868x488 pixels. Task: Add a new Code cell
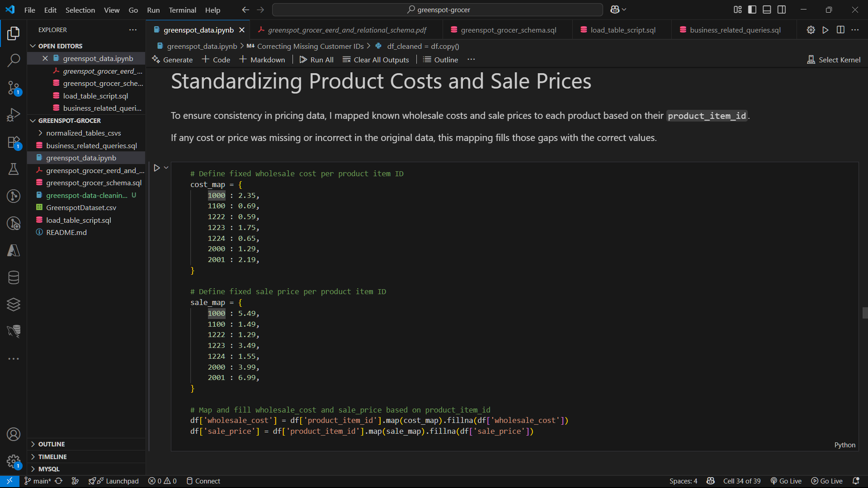pyautogui.click(x=216, y=60)
